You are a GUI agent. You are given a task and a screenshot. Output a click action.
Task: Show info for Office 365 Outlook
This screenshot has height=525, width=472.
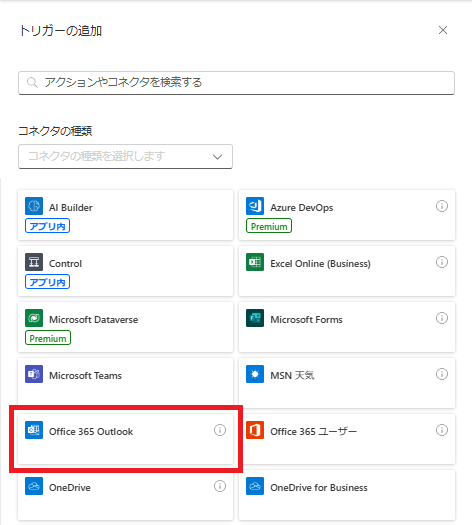220,430
